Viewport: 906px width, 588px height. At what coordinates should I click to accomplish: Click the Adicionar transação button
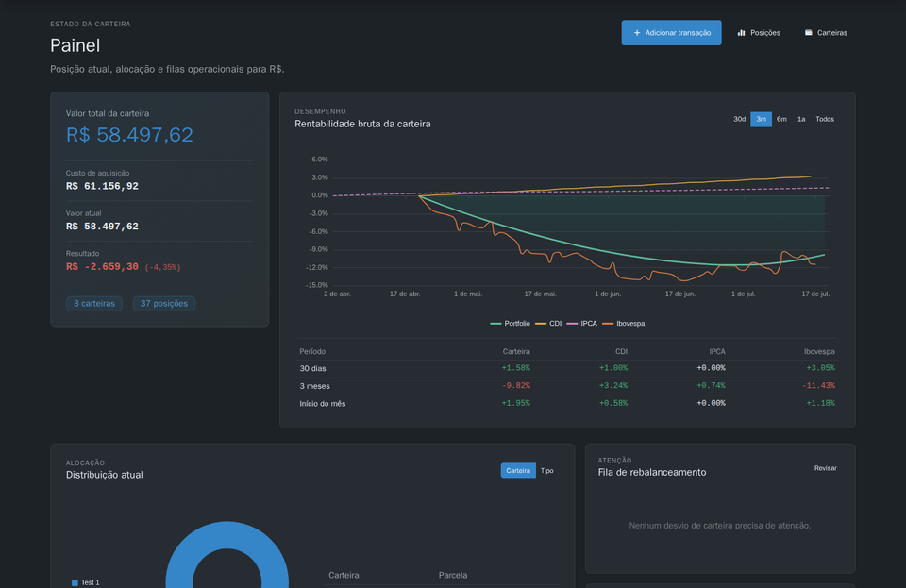(671, 33)
